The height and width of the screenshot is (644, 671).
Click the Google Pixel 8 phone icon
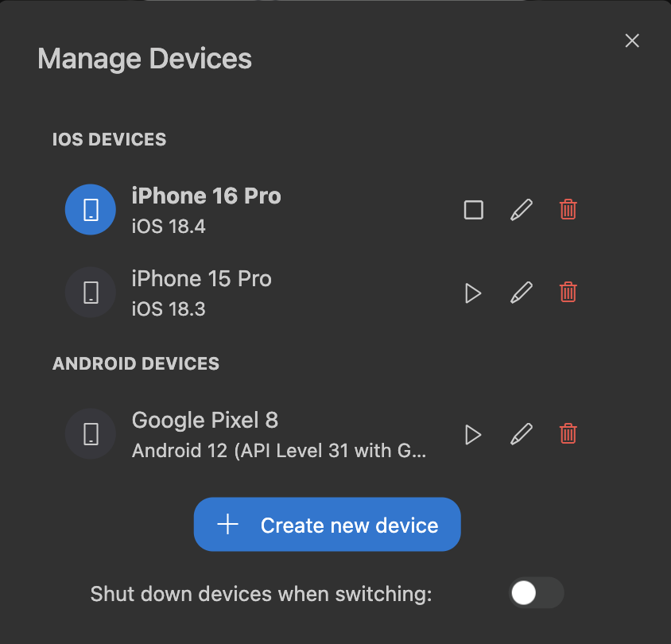tap(91, 434)
